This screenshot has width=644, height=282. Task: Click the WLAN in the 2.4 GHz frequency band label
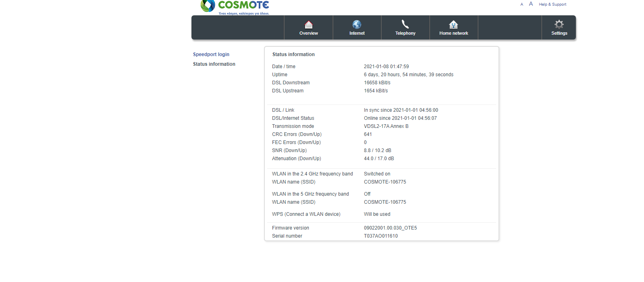pos(312,174)
